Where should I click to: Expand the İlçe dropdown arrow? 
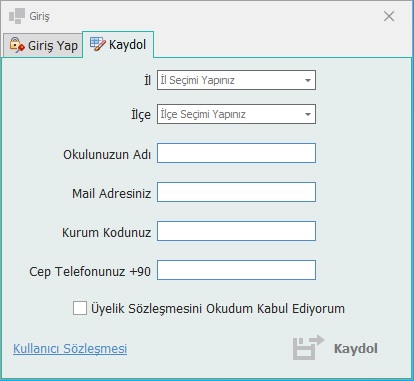tap(308, 114)
